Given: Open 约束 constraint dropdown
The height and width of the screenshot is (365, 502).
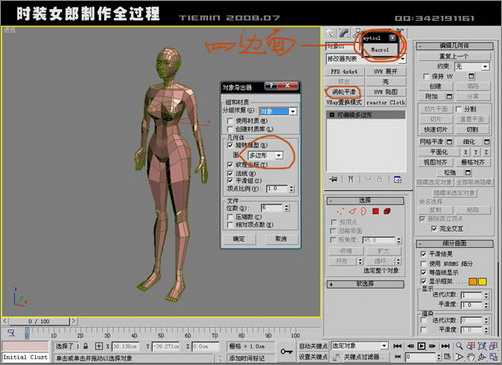Looking at the screenshot, I should click(x=472, y=66).
